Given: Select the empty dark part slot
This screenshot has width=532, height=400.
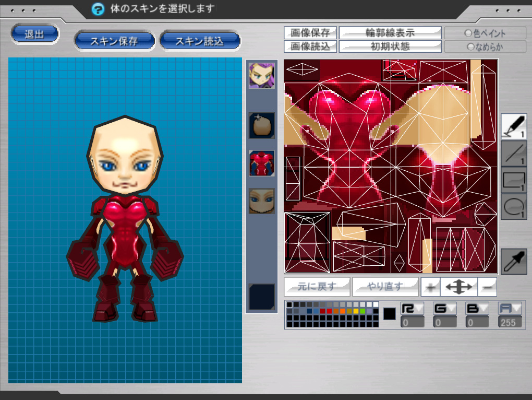Looking at the screenshot, I should coord(262,297).
